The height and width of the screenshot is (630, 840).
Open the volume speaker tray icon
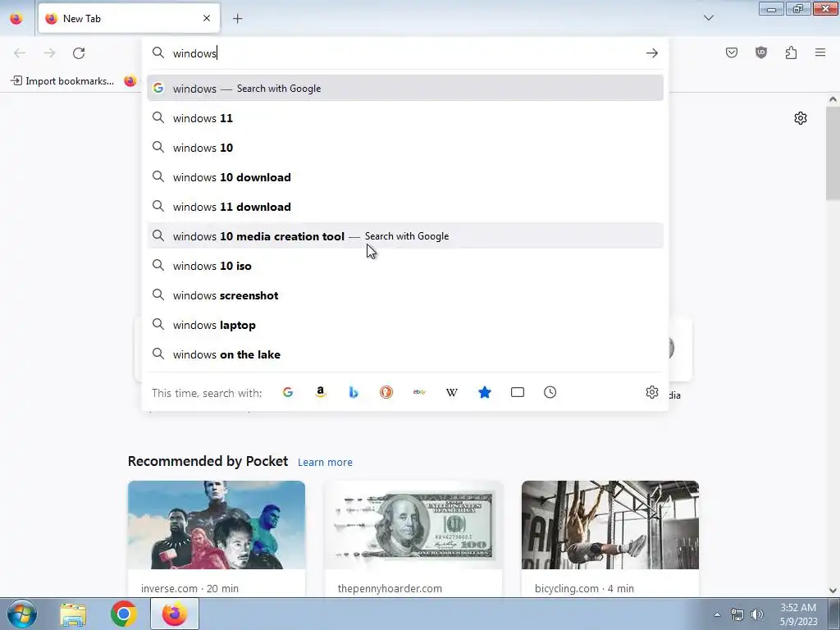(757, 614)
